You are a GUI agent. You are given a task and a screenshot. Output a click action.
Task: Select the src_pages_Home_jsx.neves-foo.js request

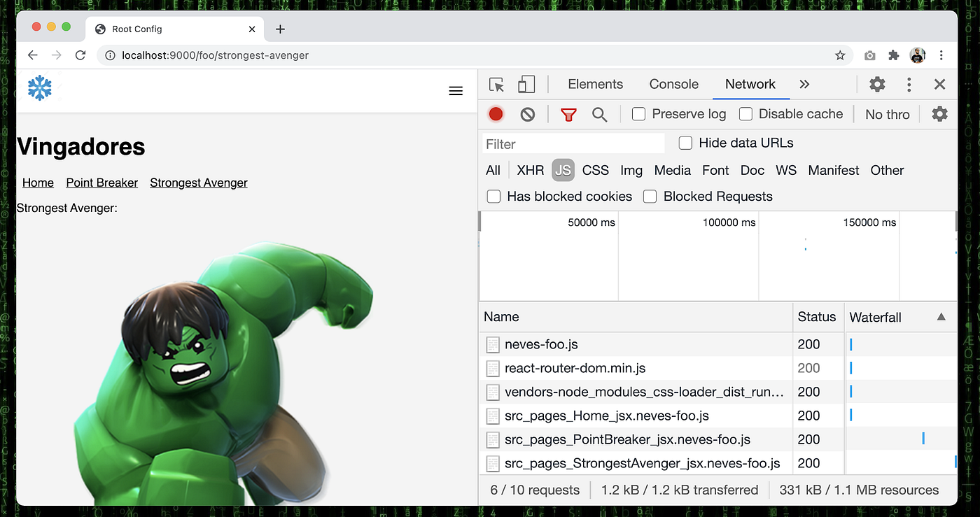(718, 416)
